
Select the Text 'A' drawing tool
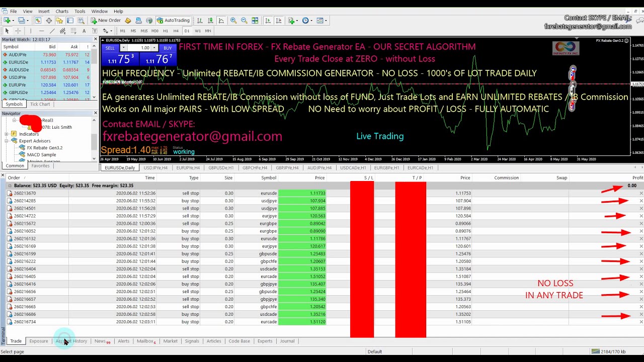pyautogui.click(x=84, y=31)
